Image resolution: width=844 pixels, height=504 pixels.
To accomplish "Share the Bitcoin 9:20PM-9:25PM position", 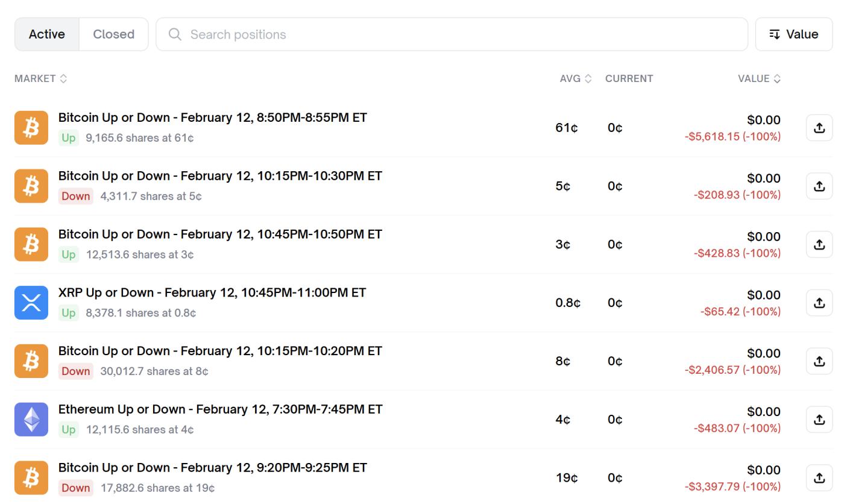I will coord(819,478).
